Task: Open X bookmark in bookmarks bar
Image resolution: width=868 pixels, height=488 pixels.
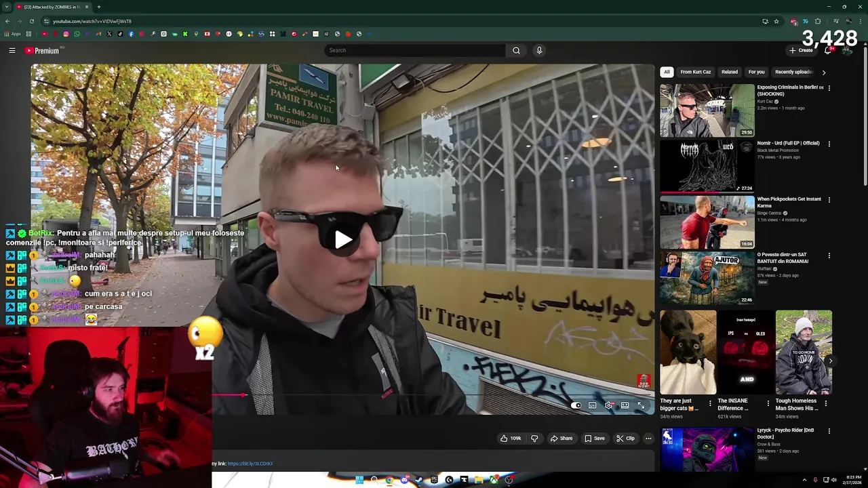Action: 109,34
